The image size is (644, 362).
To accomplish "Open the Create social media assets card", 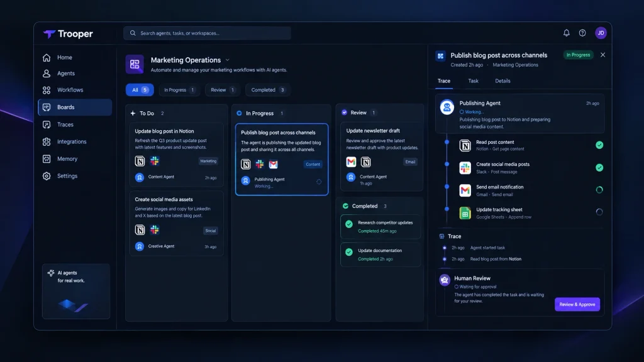I will point(177,223).
